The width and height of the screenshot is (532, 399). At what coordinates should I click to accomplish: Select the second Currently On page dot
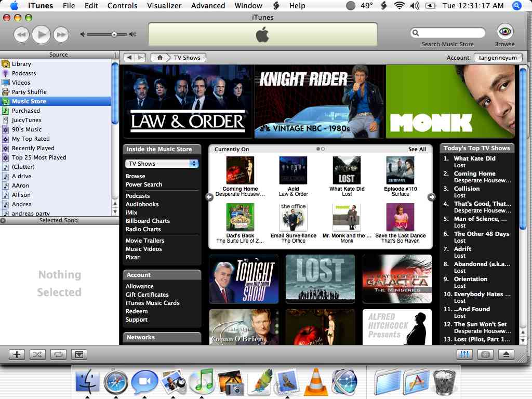pyautogui.click(x=323, y=149)
